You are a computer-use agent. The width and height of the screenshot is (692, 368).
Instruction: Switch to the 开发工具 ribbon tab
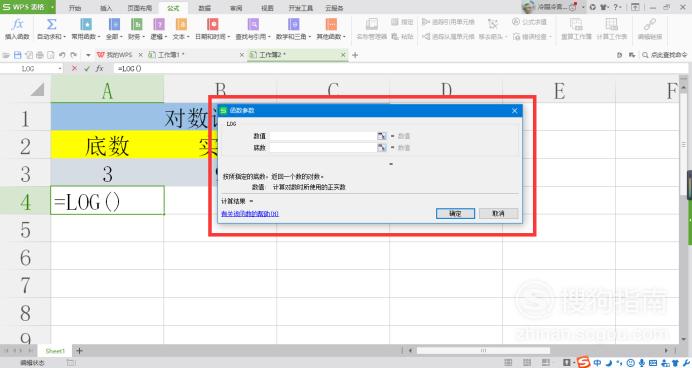tap(301, 8)
